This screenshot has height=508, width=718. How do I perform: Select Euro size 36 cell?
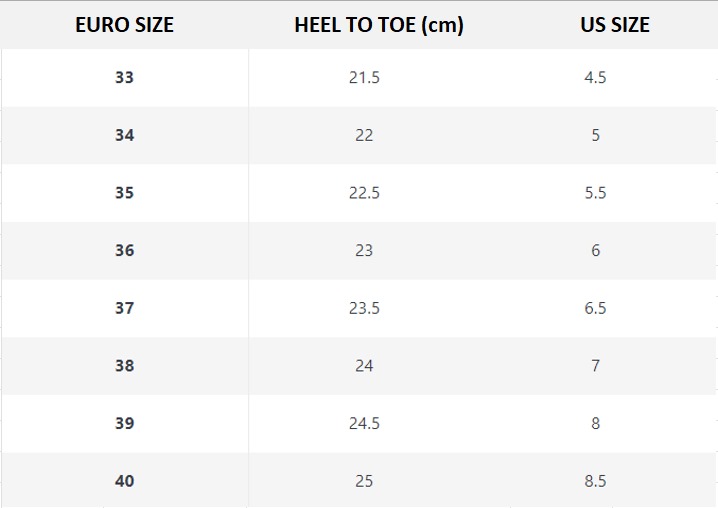124,250
